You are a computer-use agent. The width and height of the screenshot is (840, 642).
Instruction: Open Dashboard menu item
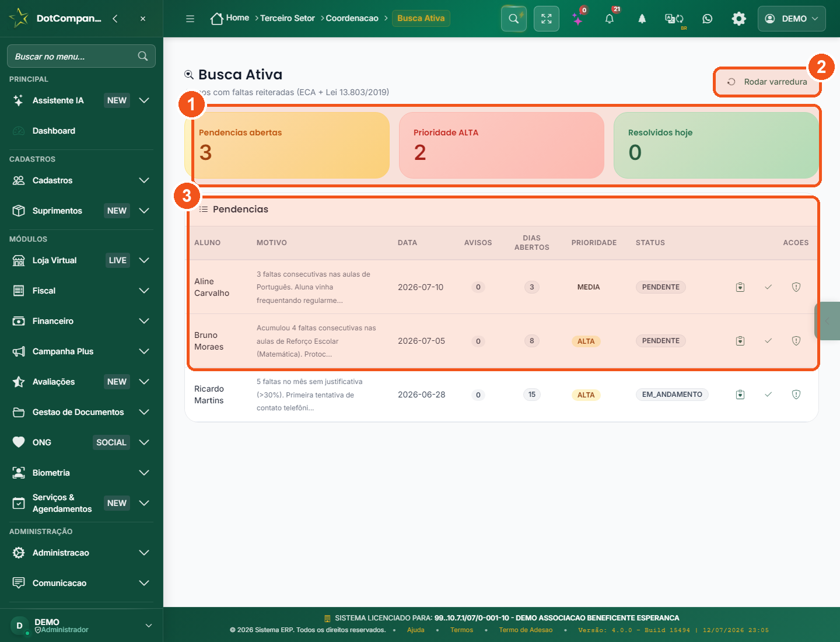click(x=54, y=131)
